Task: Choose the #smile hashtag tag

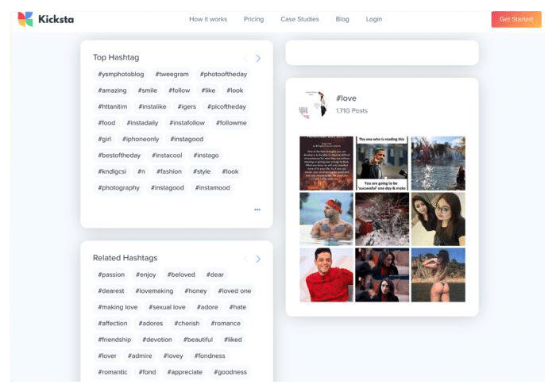Action: tap(148, 90)
